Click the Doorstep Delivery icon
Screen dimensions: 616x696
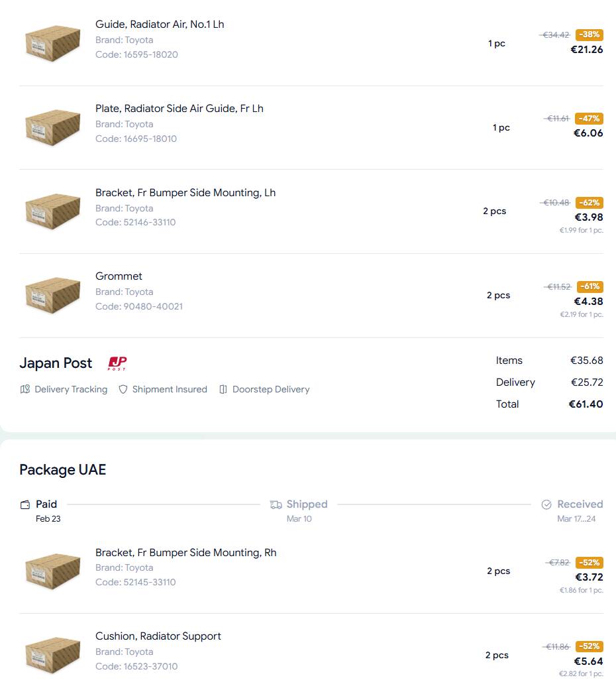point(223,389)
